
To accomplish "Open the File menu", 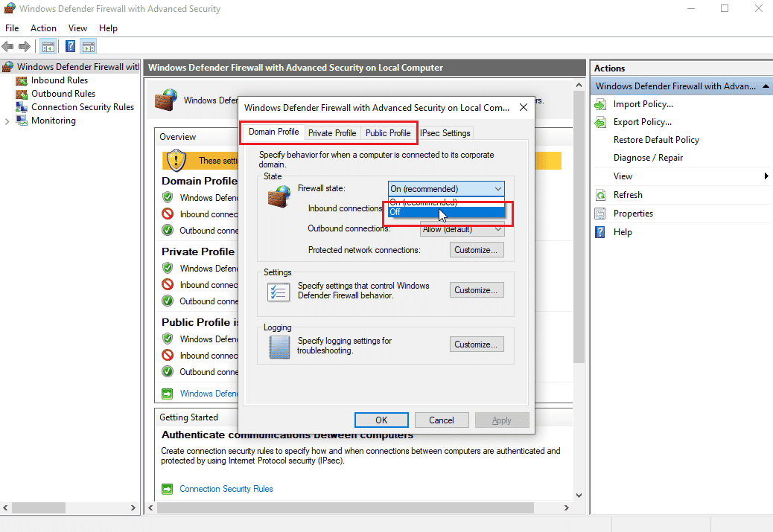I will [x=12, y=28].
